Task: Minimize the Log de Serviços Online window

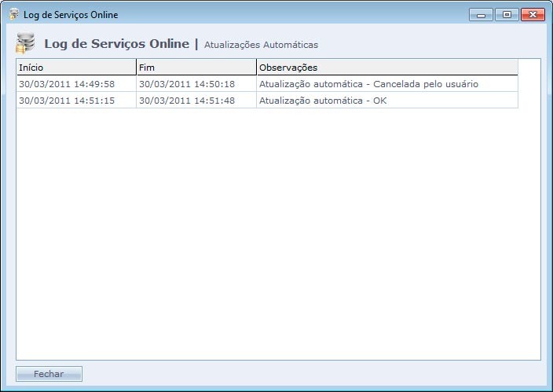Action: coord(480,15)
